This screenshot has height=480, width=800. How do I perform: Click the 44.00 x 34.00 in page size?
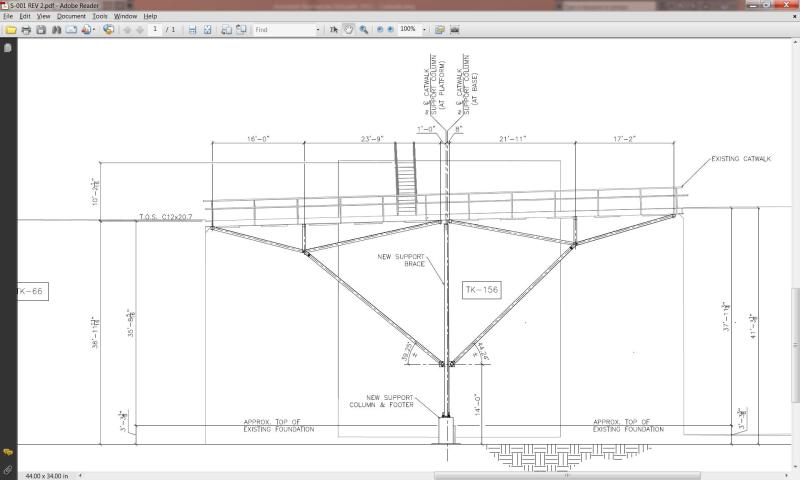(47, 476)
